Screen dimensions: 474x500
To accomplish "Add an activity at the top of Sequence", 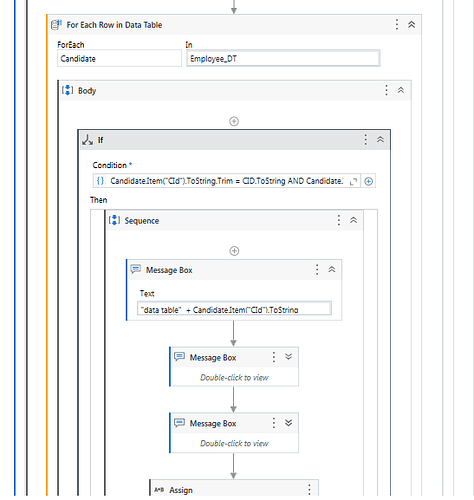I will coord(234,251).
